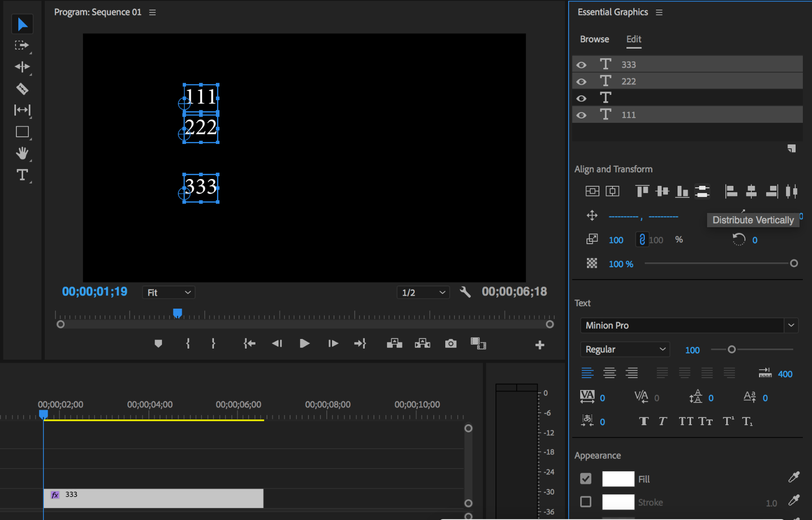The image size is (812, 520).
Task: Expand the Regular font style dropdown
Action: [x=625, y=350]
